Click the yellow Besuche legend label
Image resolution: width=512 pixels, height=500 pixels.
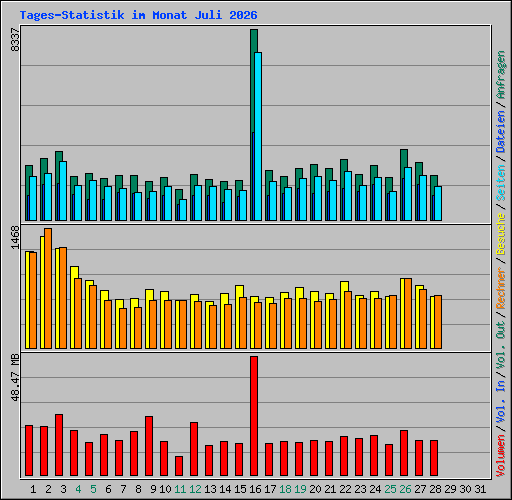pyautogui.click(x=501, y=234)
